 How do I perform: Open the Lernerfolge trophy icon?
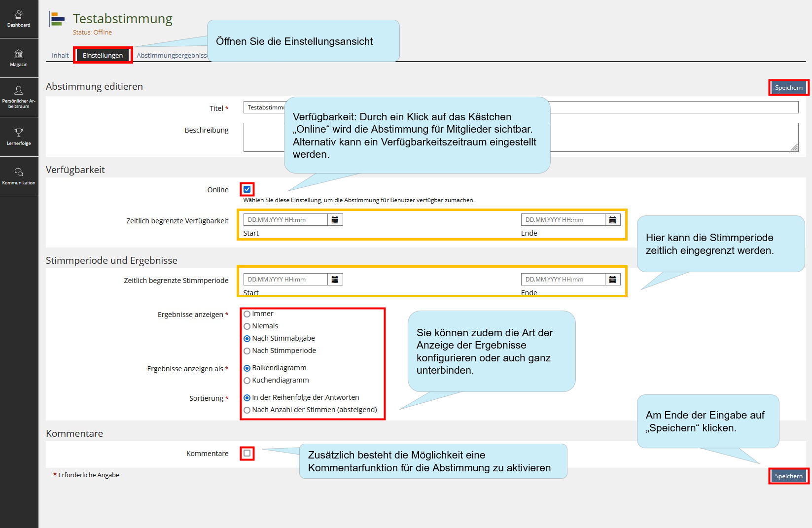click(19, 137)
